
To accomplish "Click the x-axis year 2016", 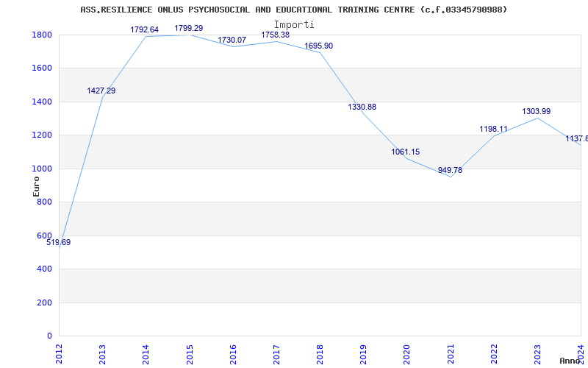I will tap(233, 354).
